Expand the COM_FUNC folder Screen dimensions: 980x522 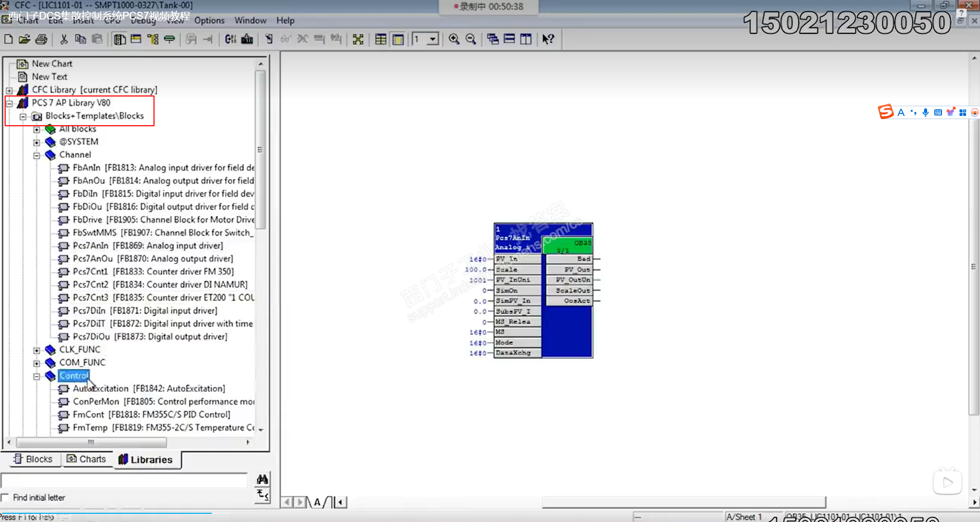[36, 363]
